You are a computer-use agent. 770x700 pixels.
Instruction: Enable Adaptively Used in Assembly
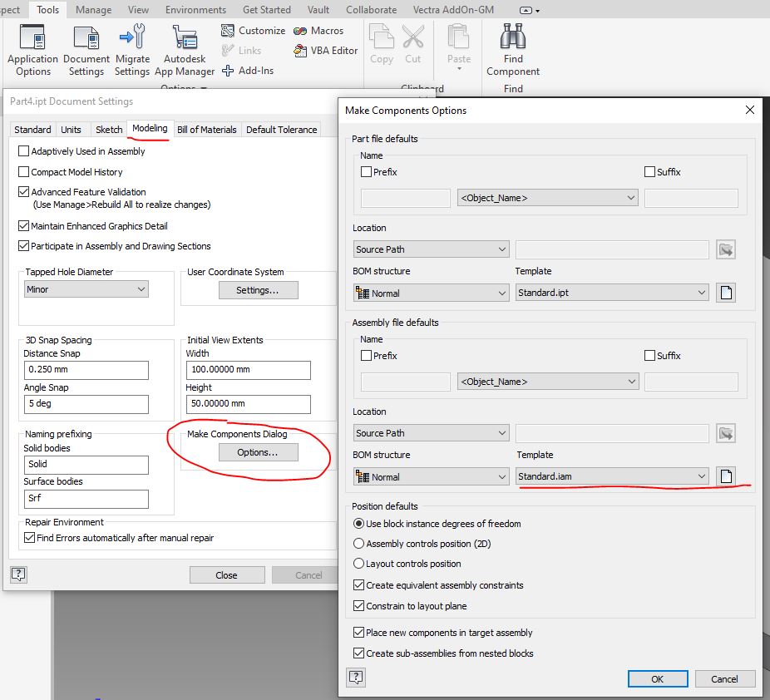(23, 151)
